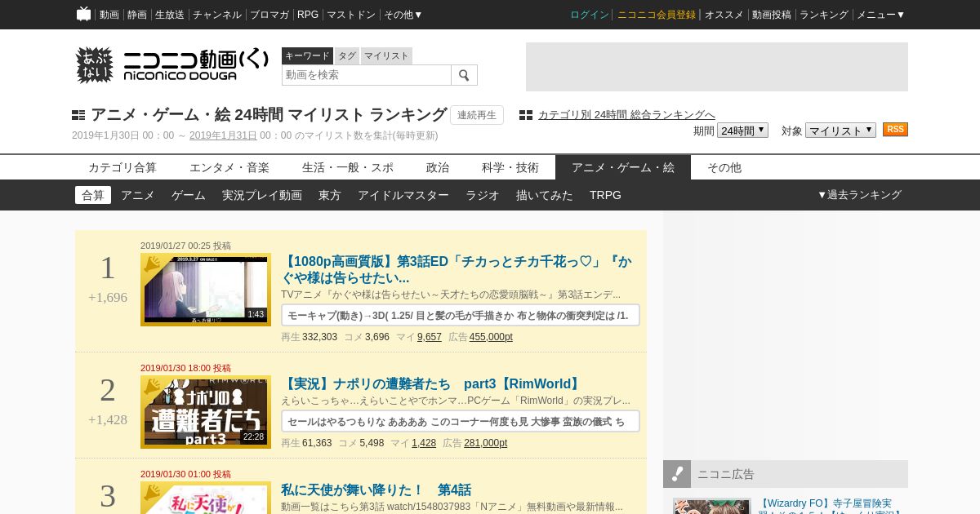Viewport: 980px width, 514px height.
Task: Click rank 2 マイ 1,428 count
Action: click(424, 443)
